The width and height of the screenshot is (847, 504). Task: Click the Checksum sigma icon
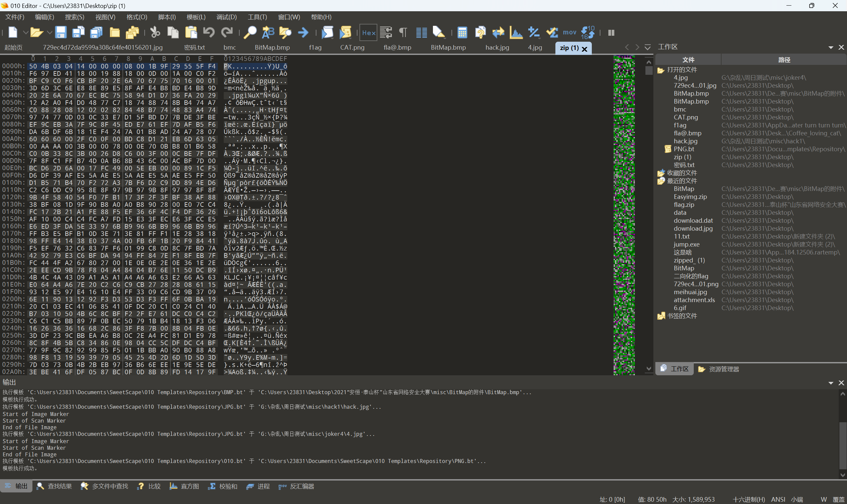[552, 33]
